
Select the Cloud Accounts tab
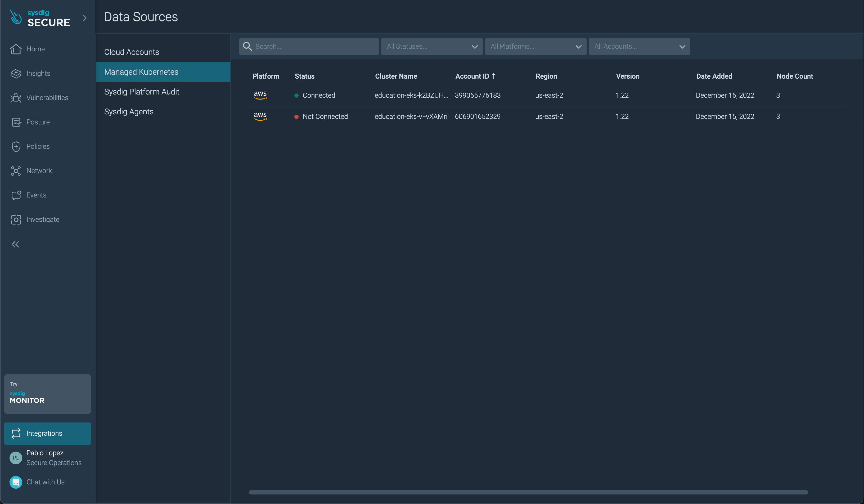click(x=163, y=52)
